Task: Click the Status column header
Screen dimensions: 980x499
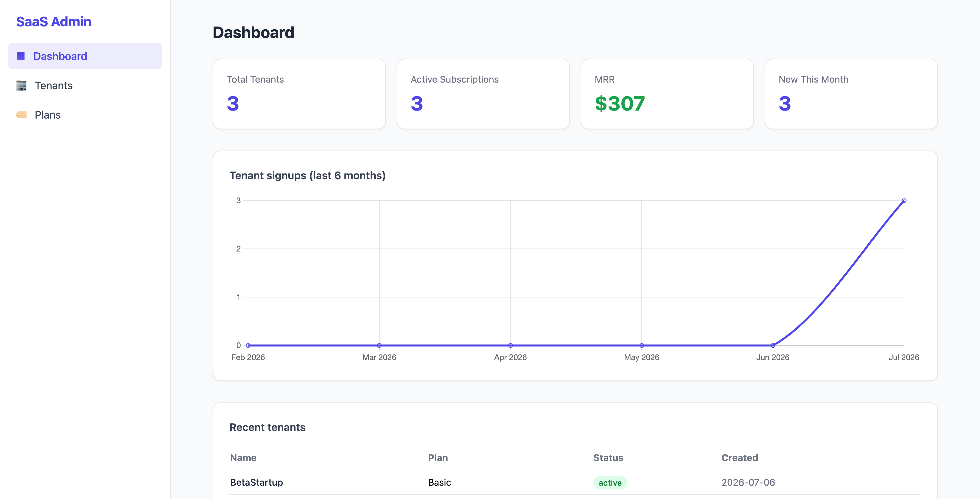Action: point(608,458)
